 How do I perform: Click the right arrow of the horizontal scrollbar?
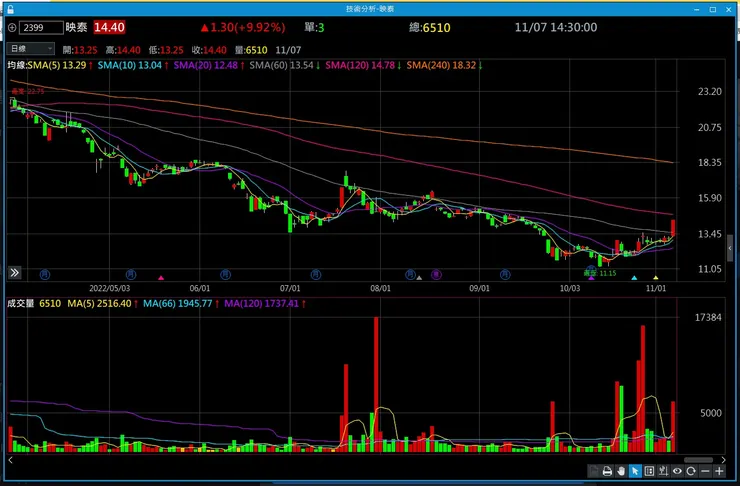pyautogui.click(x=723, y=460)
